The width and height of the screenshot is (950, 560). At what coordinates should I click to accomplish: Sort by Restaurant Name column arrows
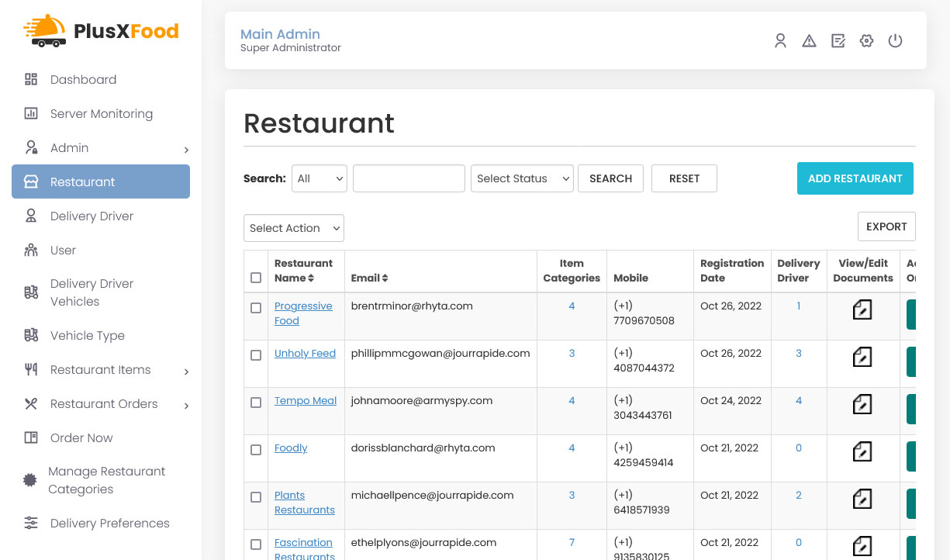tap(311, 278)
